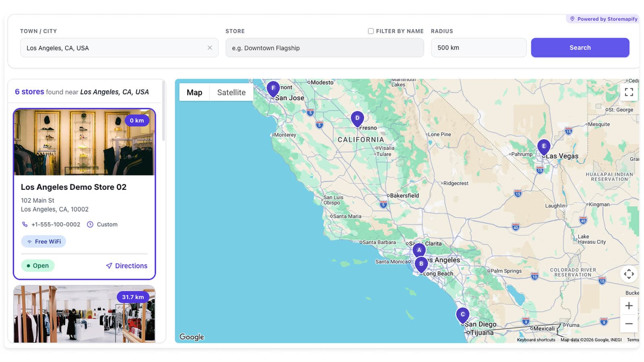This screenshot has height=362, width=644.
Task: Open the Radius 500 km dropdown
Action: 479,47
